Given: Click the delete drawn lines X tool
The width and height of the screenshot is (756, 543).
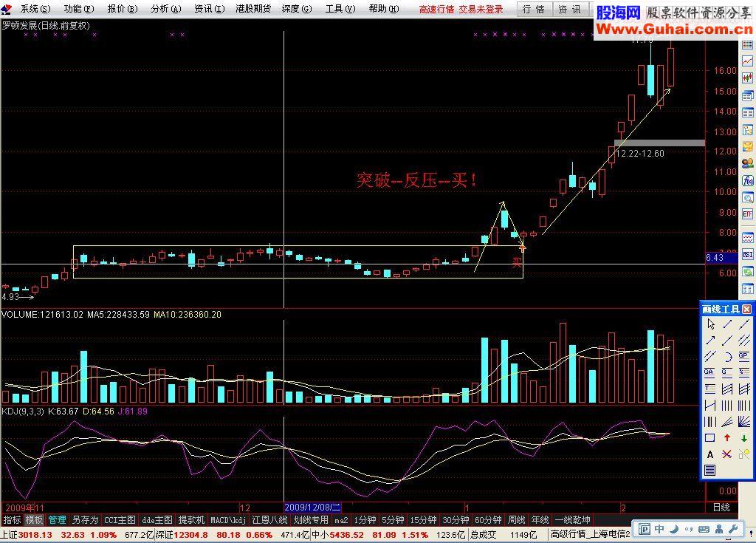Looking at the screenshot, I should (727, 454).
